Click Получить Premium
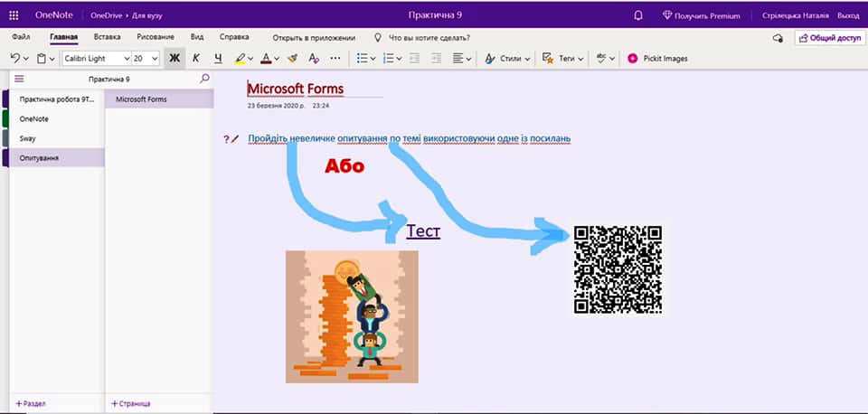This screenshot has height=414, width=868. click(702, 15)
